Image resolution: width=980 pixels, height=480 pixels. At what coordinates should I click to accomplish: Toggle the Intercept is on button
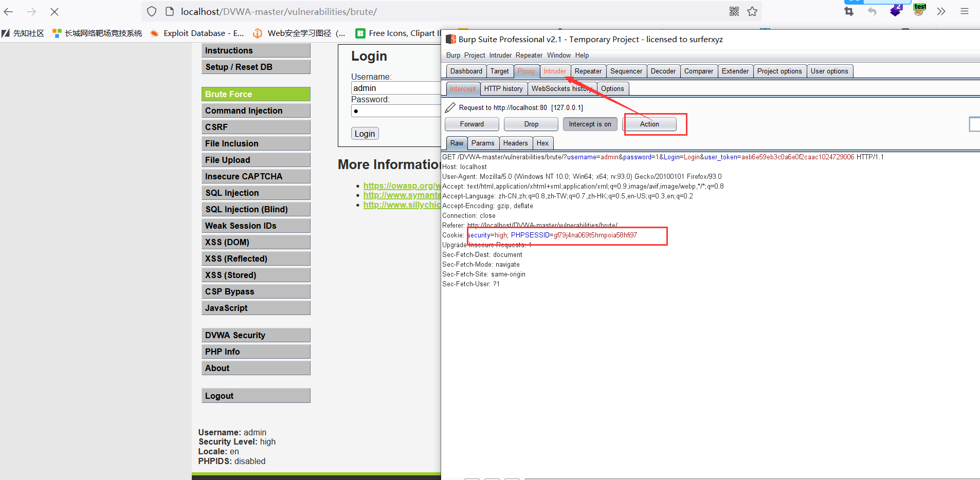[590, 124]
